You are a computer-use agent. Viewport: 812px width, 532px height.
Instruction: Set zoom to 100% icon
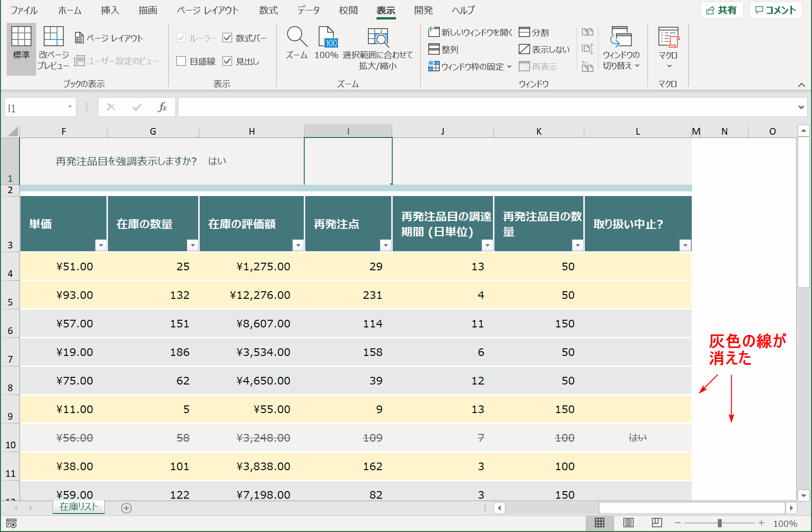tap(327, 37)
